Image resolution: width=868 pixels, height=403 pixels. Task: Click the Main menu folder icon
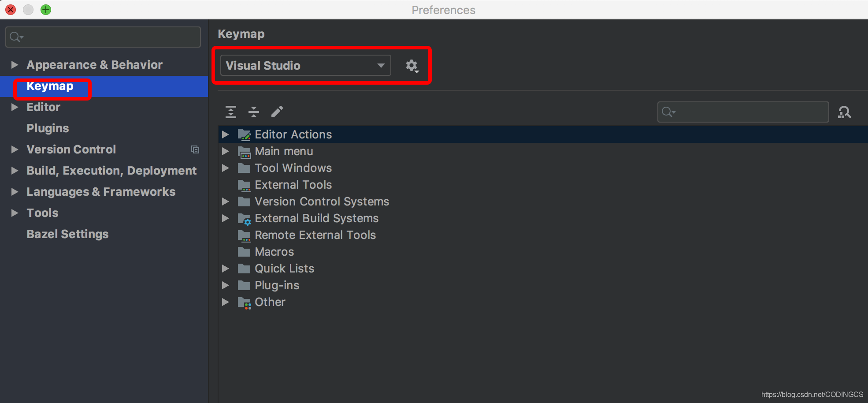(x=244, y=152)
